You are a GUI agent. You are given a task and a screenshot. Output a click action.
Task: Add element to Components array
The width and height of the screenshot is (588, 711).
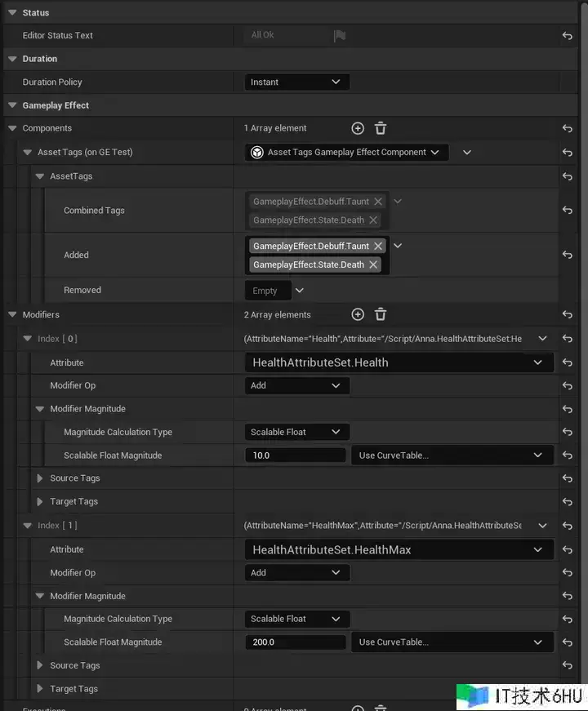tap(358, 128)
